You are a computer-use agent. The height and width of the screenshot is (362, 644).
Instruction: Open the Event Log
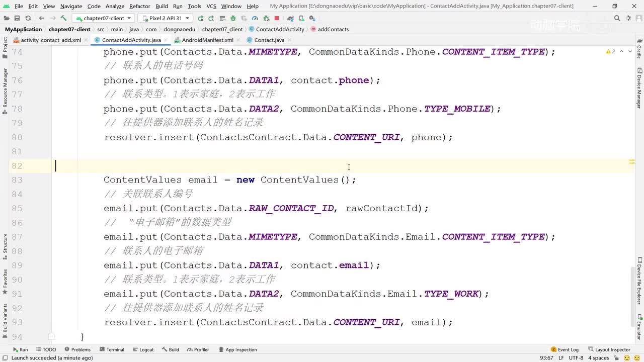coord(565,349)
